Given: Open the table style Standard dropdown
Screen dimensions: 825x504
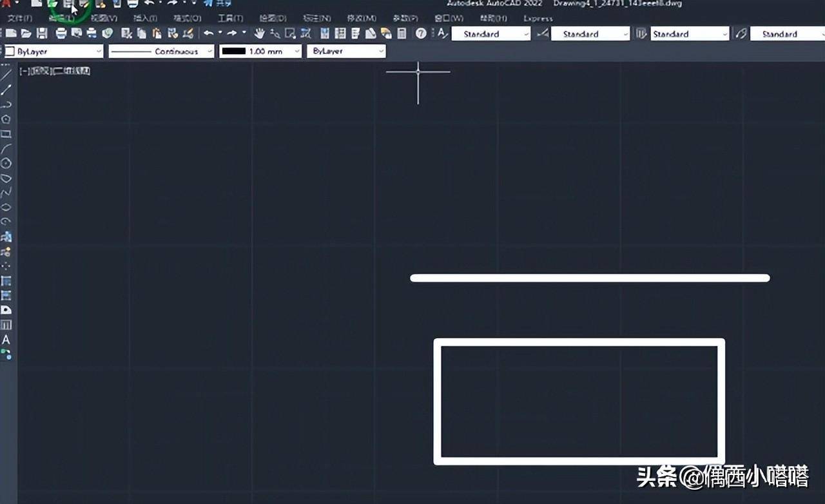Looking at the screenshot, I should pos(690,34).
